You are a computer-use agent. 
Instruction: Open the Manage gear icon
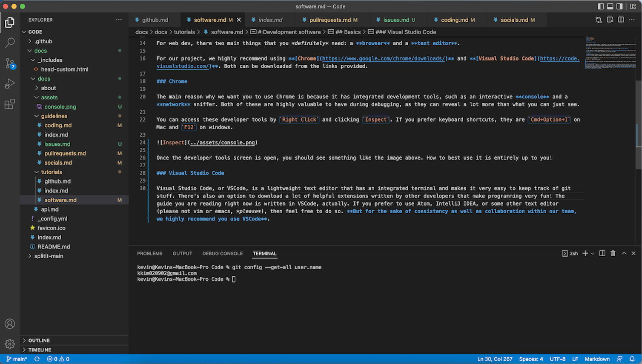9,344
